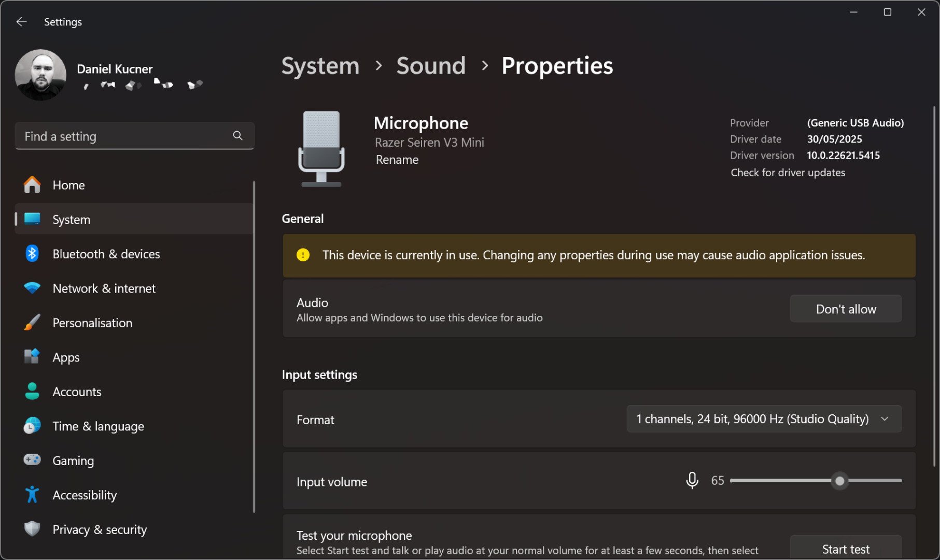Click the Accessibility person icon
This screenshot has width=940, height=560.
pos(32,495)
